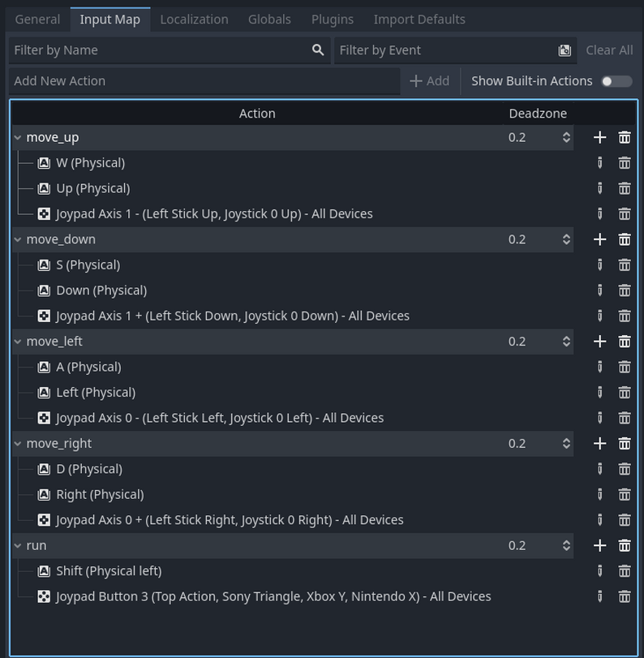Edit the Right (Physical) event

[600, 494]
